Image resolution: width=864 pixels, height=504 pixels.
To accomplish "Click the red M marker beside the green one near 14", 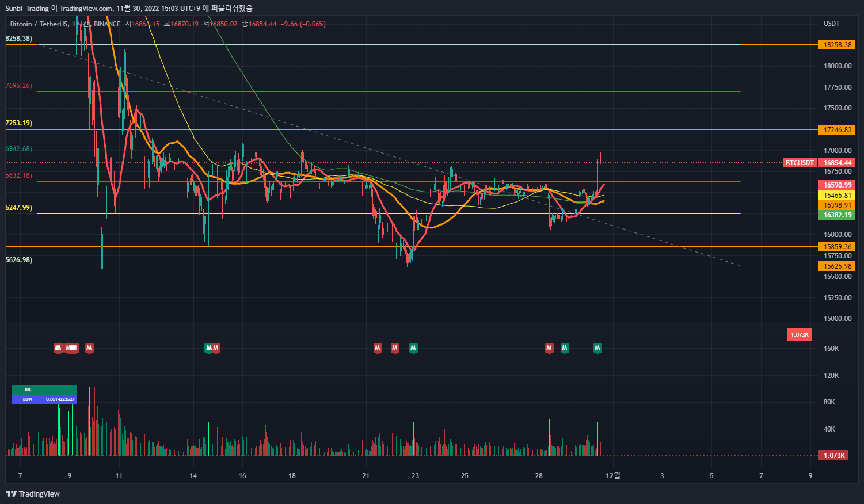I will click(x=216, y=348).
